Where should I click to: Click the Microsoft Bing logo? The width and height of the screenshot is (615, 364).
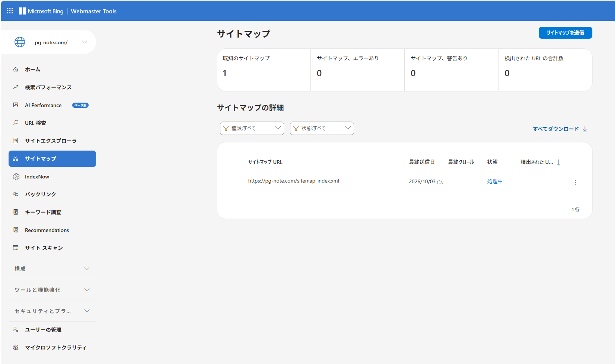coord(41,11)
